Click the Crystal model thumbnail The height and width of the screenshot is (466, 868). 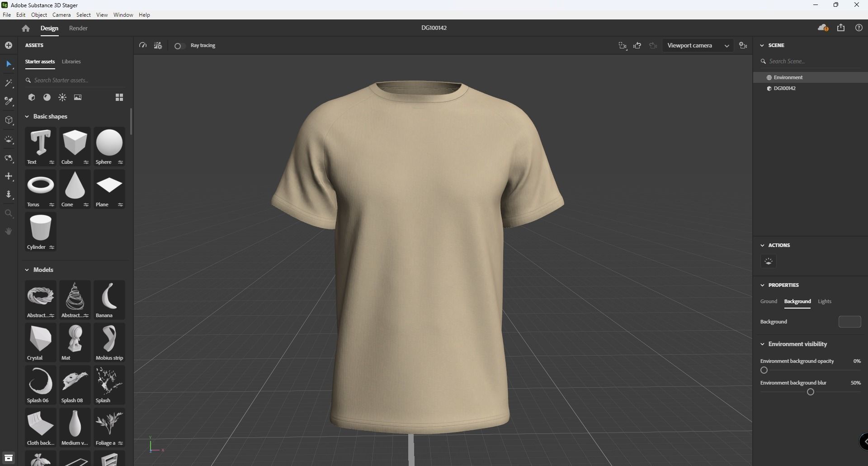[x=41, y=342]
